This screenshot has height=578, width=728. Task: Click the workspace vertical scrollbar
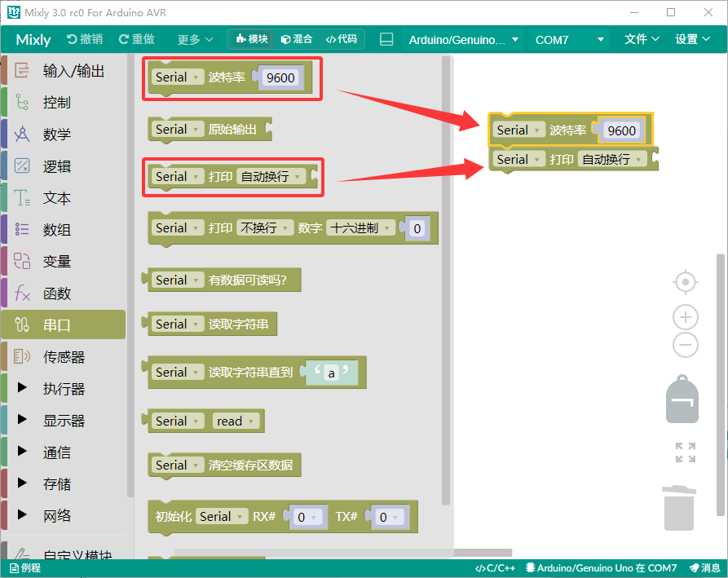coord(721,385)
